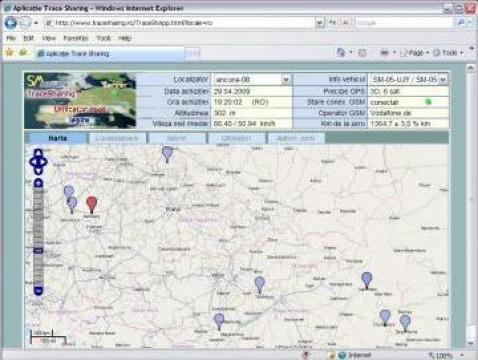Open search provider options dropdown
This screenshot has height=360, width=478.
pos(470,23)
